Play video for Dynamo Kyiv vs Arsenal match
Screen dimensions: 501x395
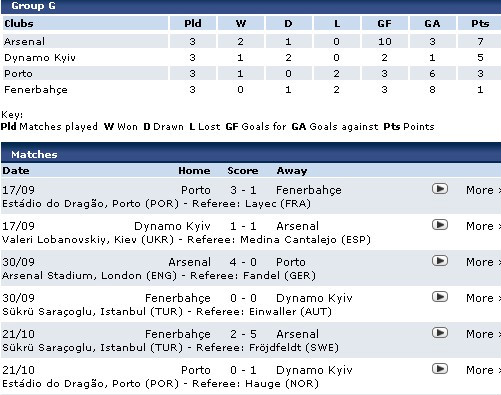click(x=440, y=225)
